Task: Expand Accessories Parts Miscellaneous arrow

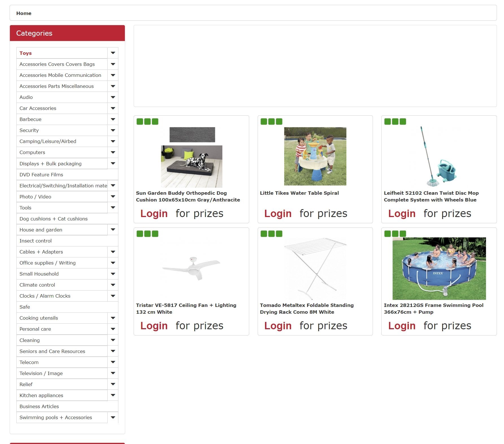Action: (x=113, y=86)
